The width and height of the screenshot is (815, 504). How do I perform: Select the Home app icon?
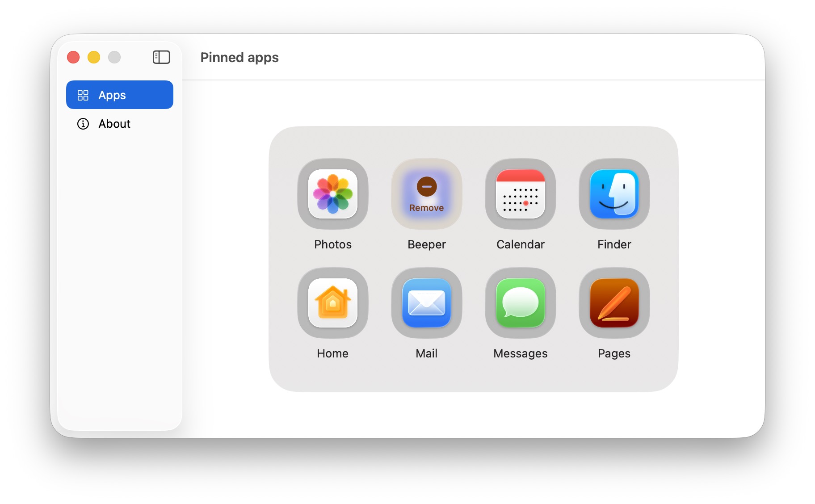[x=333, y=303]
